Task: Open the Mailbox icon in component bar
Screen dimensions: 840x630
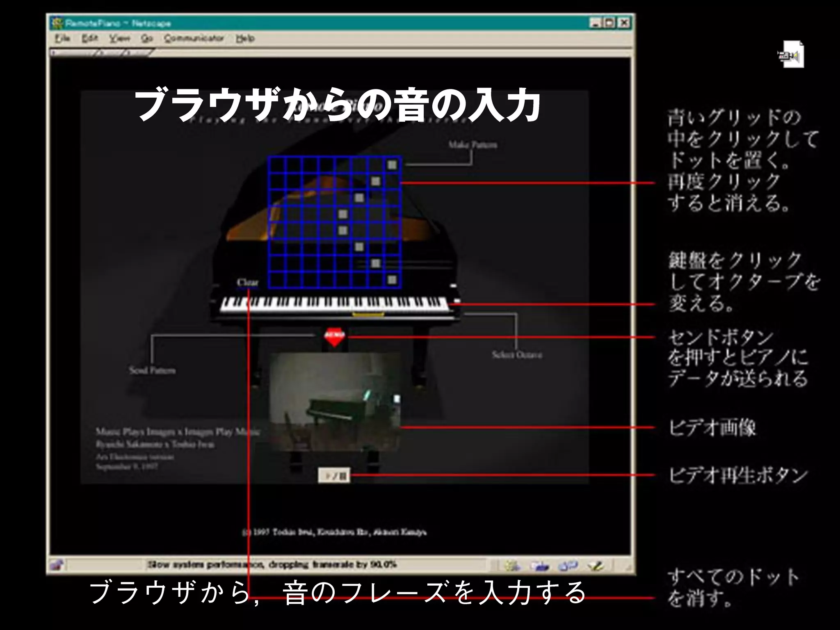Action: coord(540,566)
